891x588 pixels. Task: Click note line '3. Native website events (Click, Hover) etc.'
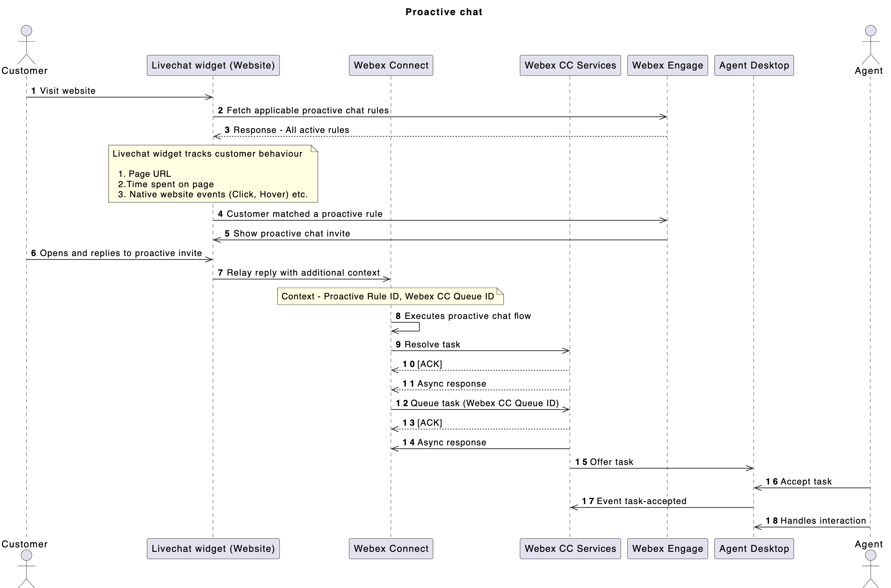(213, 194)
